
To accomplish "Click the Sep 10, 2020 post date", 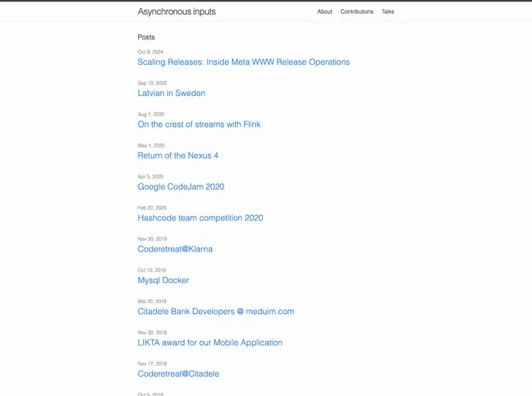I will click(152, 83).
